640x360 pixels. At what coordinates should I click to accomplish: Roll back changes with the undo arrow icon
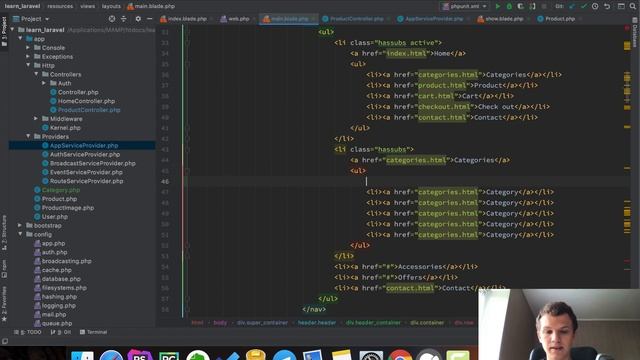click(x=607, y=7)
